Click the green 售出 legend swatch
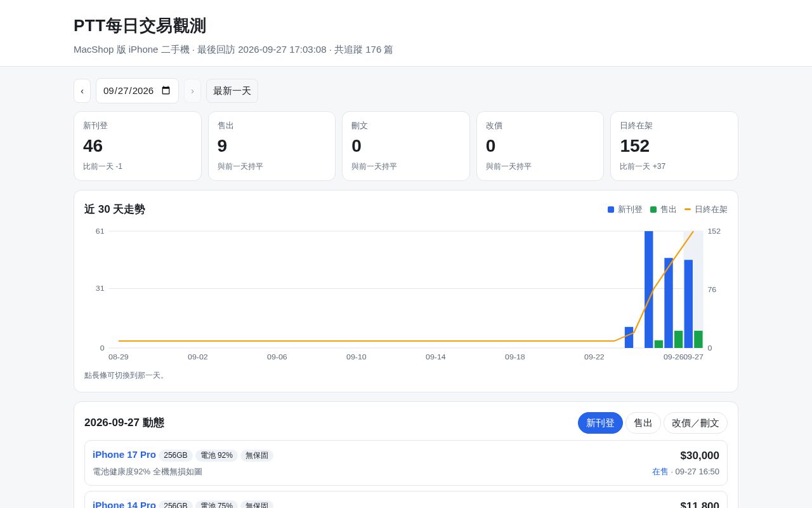This screenshot has width=812, height=508. point(653,210)
